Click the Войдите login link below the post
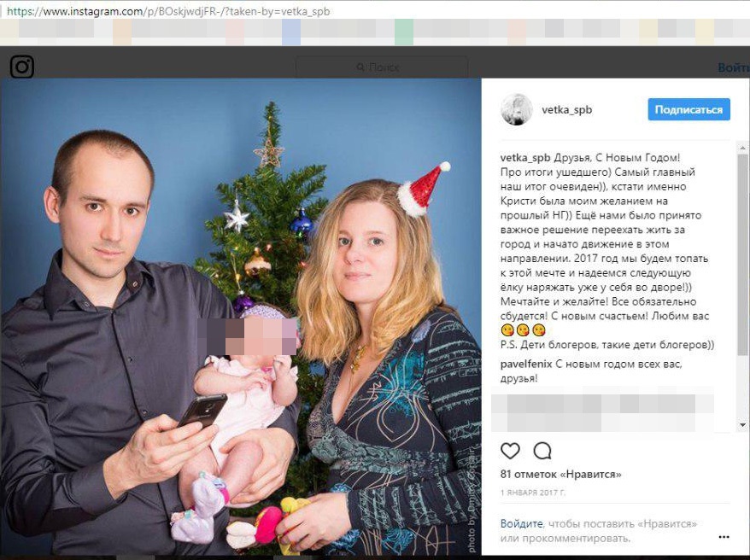The width and height of the screenshot is (750, 560). tap(521, 523)
